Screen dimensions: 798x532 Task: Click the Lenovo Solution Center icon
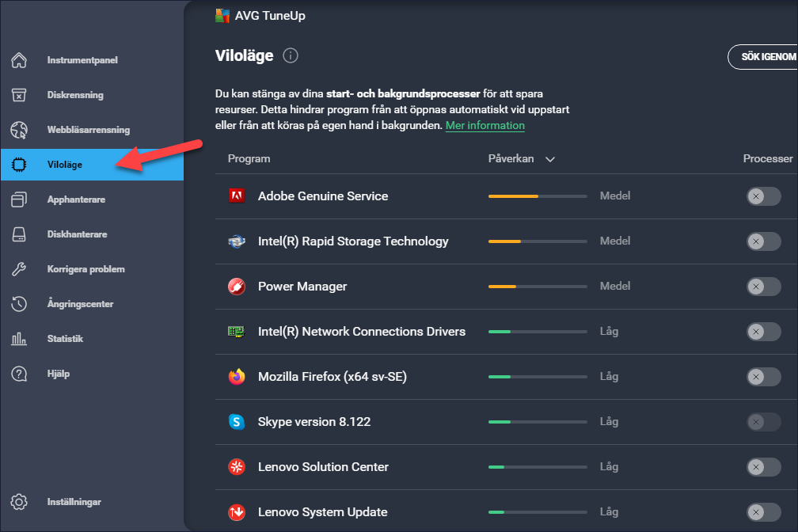point(237,467)
